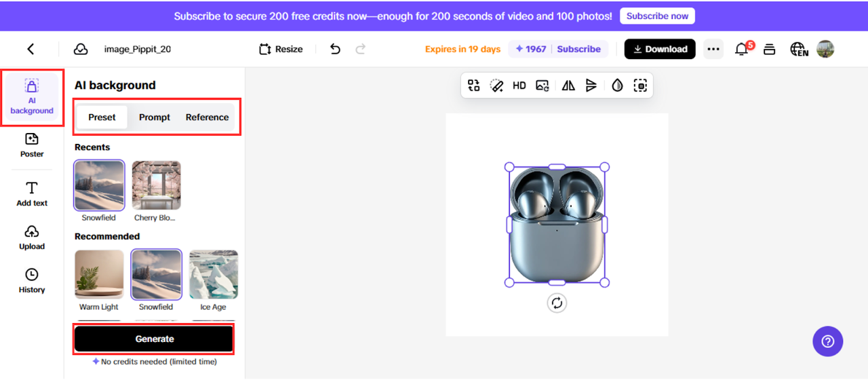Screen dimensions: 868x380
Task: Choose the Ice Age background preset
Action: tap(213, 275)
